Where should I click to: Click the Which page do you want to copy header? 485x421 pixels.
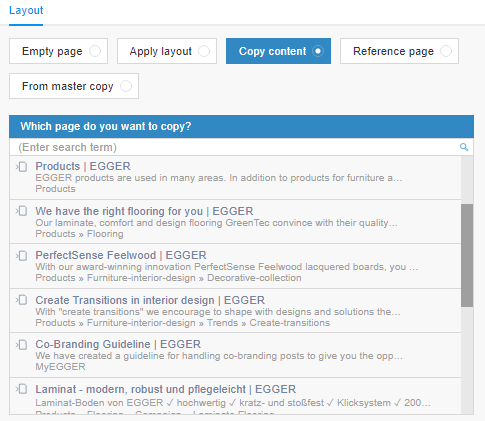pyautogui.click(x=241, y=127)
